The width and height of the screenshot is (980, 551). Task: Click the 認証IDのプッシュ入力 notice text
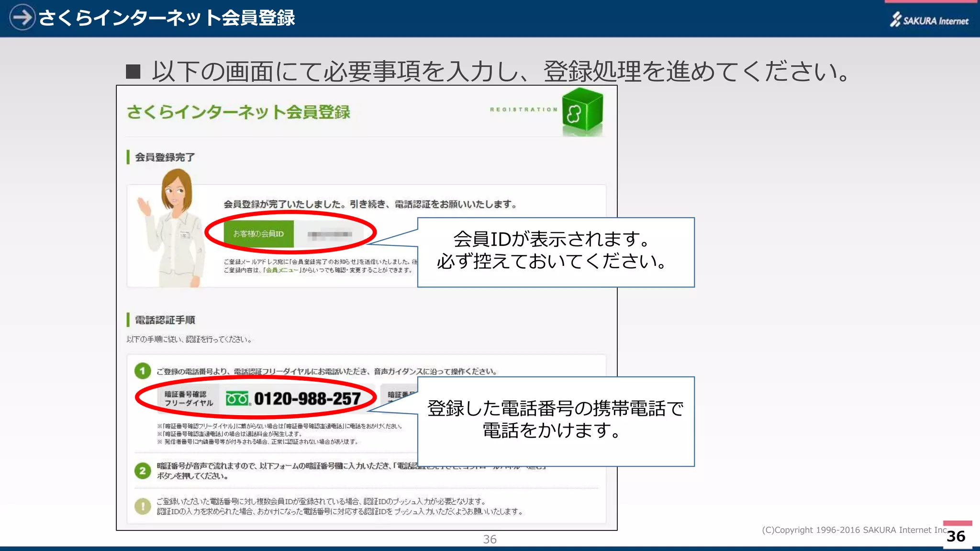[340, 507]
